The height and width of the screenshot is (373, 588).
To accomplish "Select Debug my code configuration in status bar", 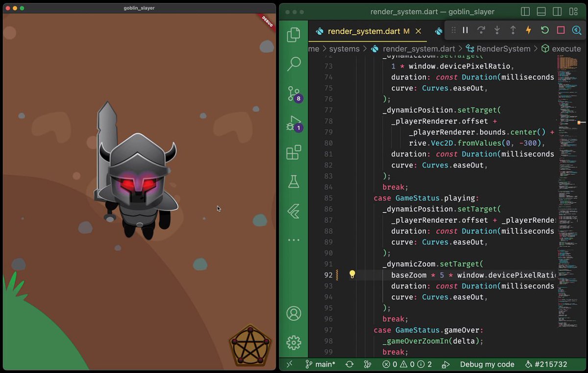I will click(x=487, y=364).
